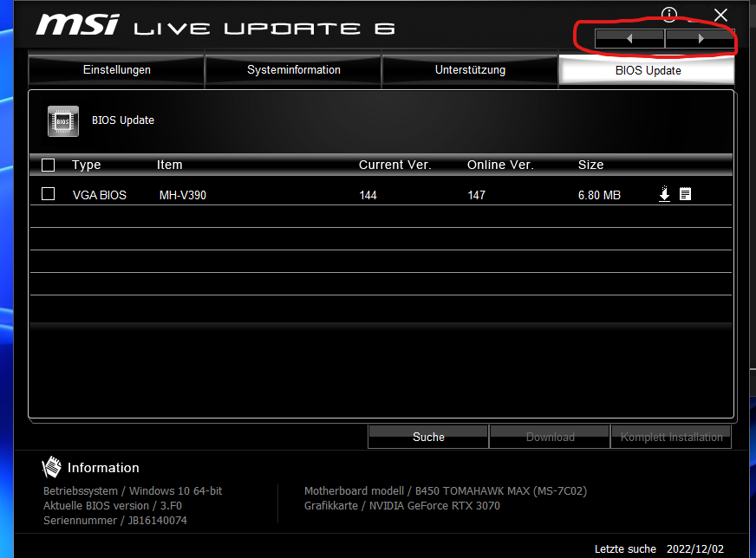The image size is (756, 558).
Task: Click the BIOS Update section heading
Action: point(123,120)
